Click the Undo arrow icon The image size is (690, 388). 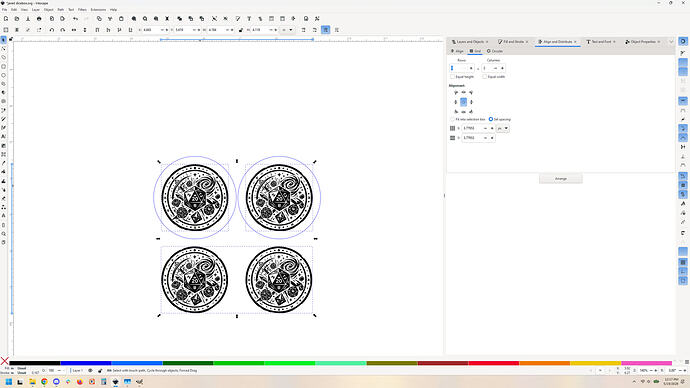click(75, 19)
